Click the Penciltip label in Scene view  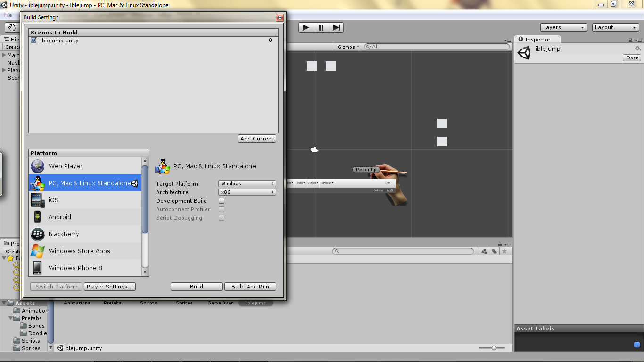click(x=366, y=170)
